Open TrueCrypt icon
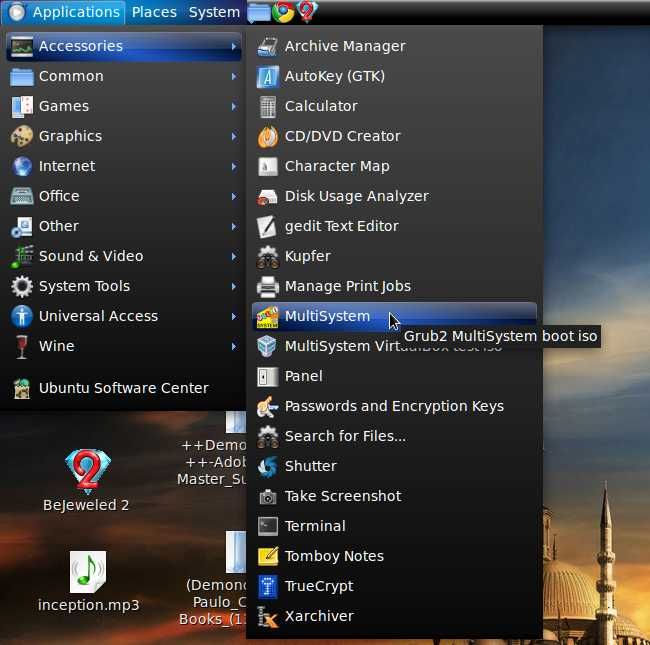 tap(268, 587)
